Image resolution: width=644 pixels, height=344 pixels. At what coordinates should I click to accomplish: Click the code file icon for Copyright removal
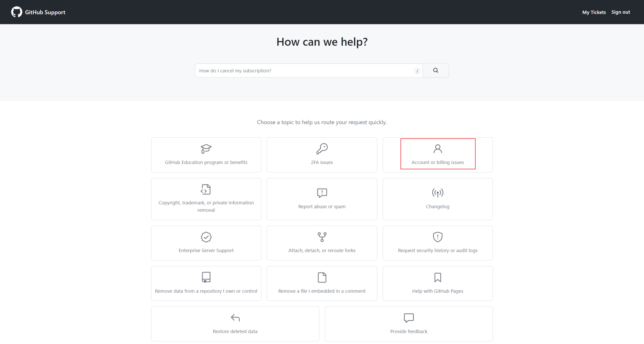click(206, 189)
